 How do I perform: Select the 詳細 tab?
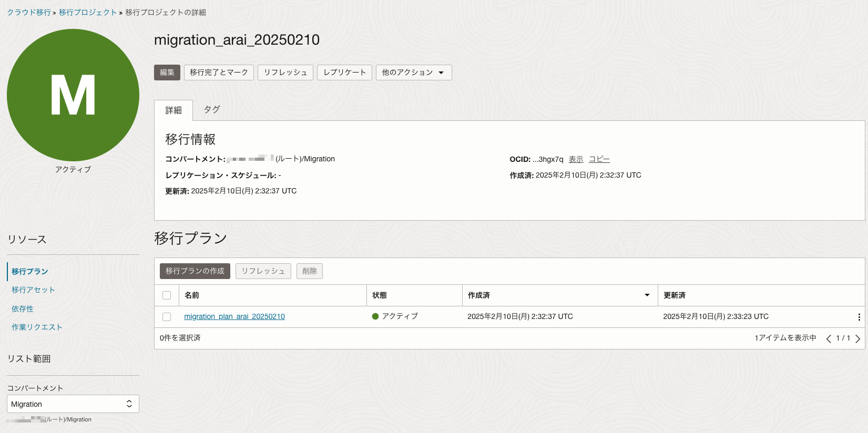tap(173, 110)
